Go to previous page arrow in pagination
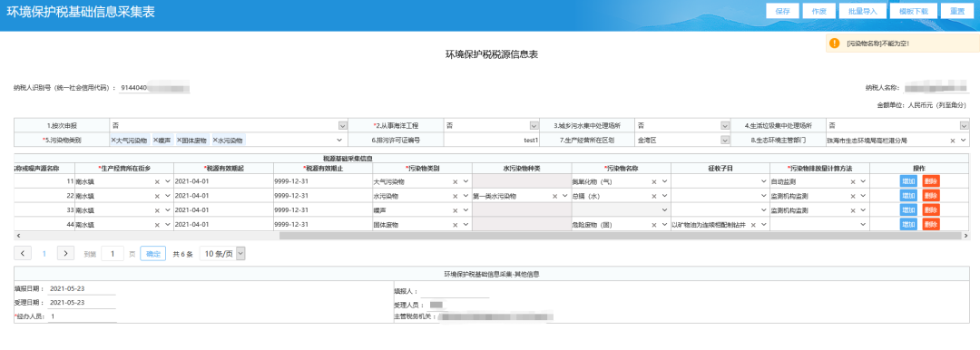 coord(23,253)
